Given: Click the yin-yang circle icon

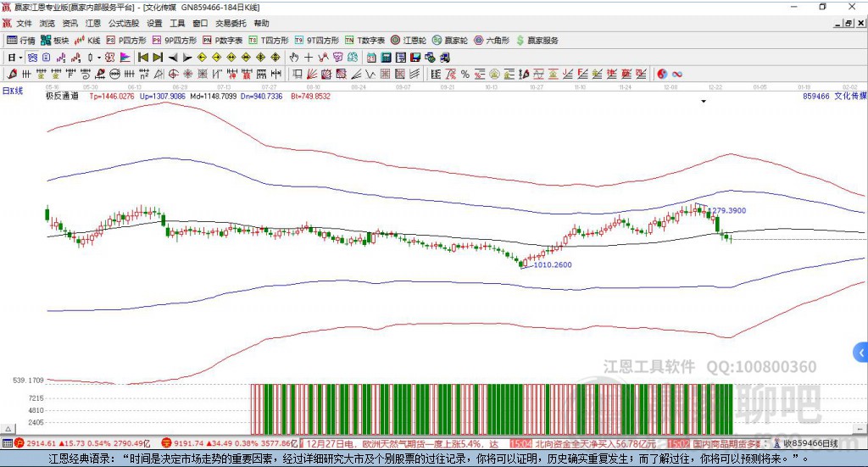Looking at the screenshot, I should pyautogui.click(x=662, y=75).
